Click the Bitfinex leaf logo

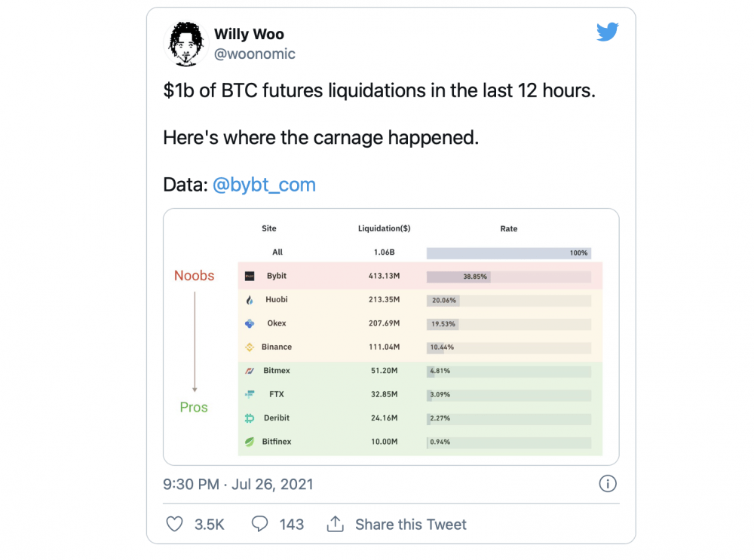250,442
